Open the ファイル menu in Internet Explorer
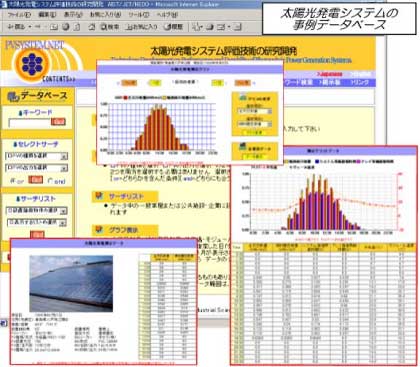 tap(19, 15)
